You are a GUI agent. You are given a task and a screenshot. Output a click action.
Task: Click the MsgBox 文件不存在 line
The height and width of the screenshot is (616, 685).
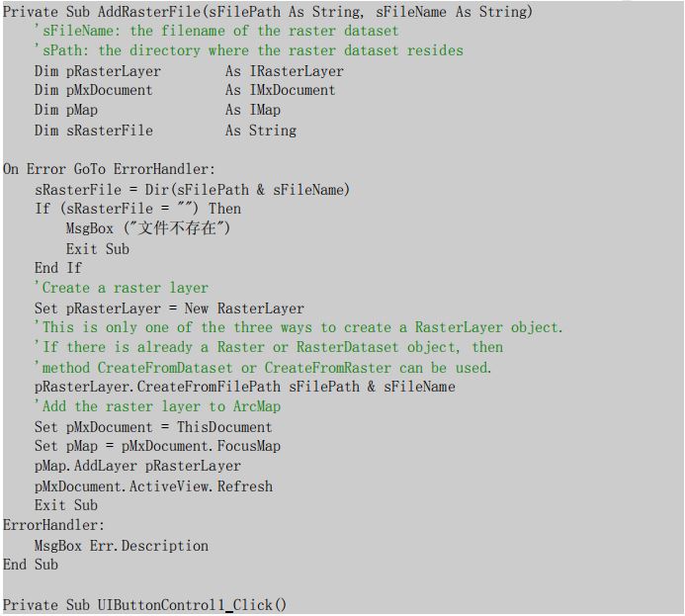click(x=147, y=228)
